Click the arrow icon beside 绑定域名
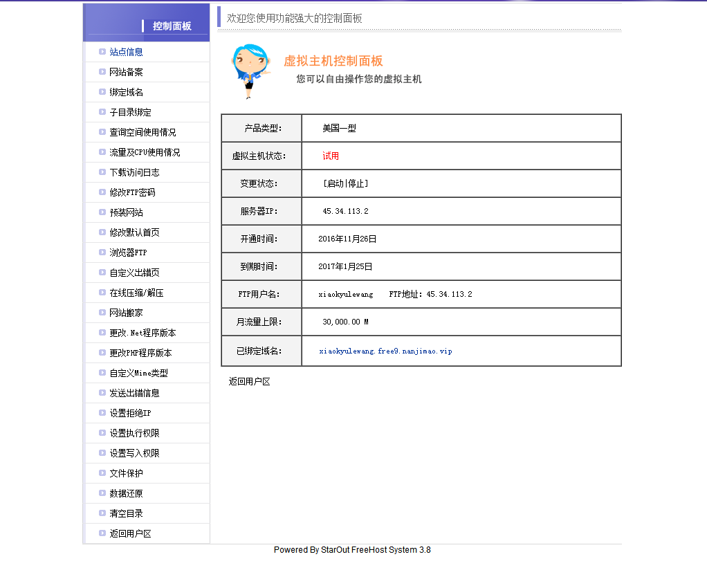Screen dimensions: 707x588 coord(102,91)
